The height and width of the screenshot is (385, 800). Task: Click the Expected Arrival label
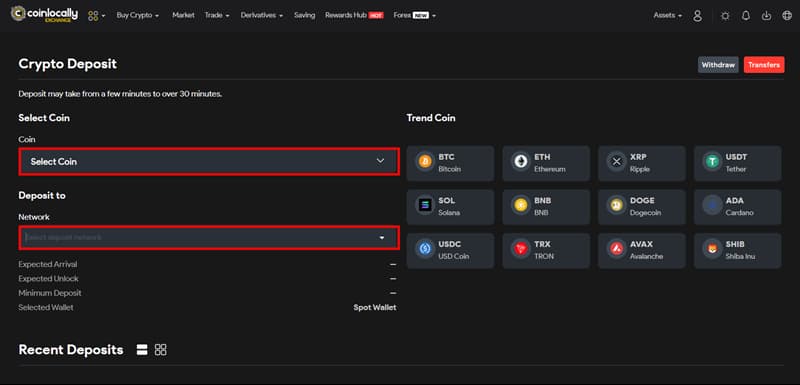[x=48, y=264]
